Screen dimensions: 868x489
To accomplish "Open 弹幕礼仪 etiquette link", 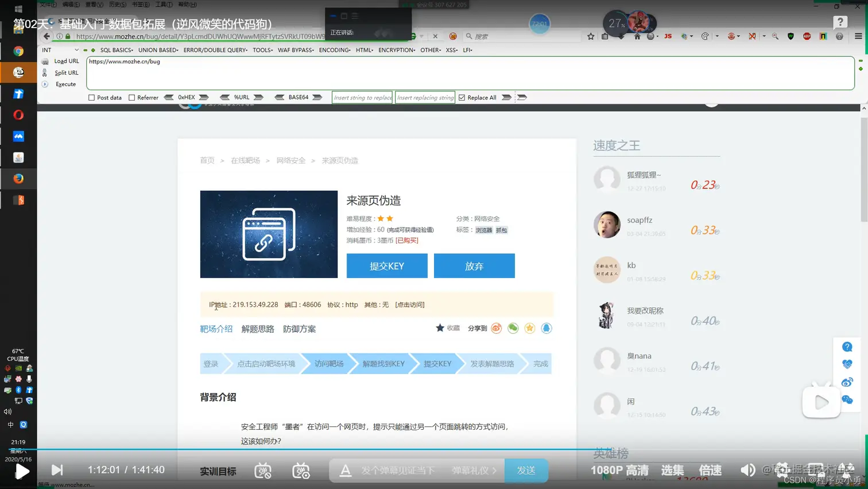I will (474, 471).
